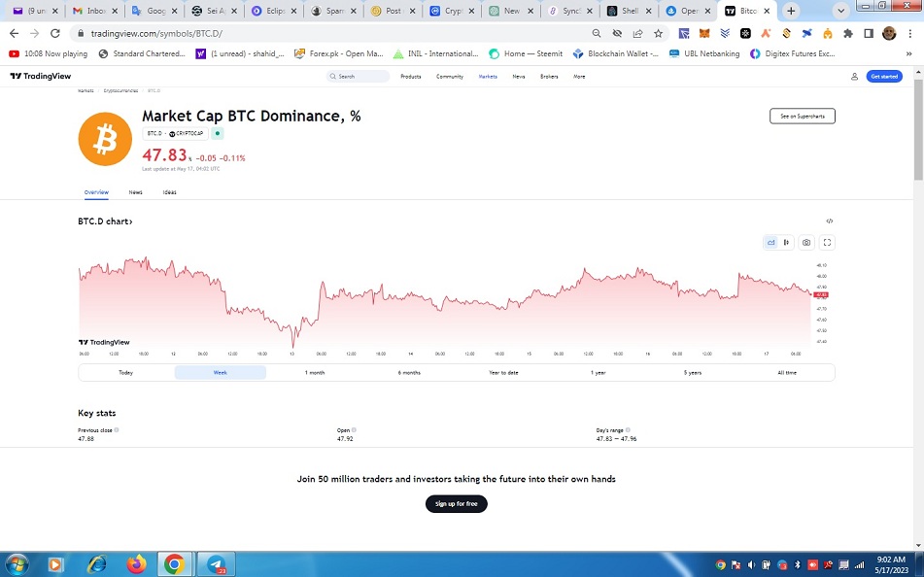Select the 1 month time range

click(315, 372)
